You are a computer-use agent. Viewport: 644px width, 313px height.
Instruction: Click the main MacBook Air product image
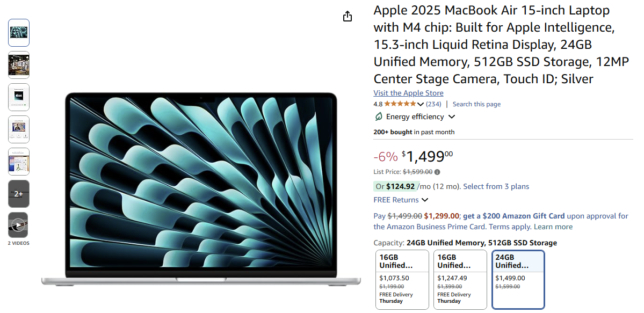(201, 189)
